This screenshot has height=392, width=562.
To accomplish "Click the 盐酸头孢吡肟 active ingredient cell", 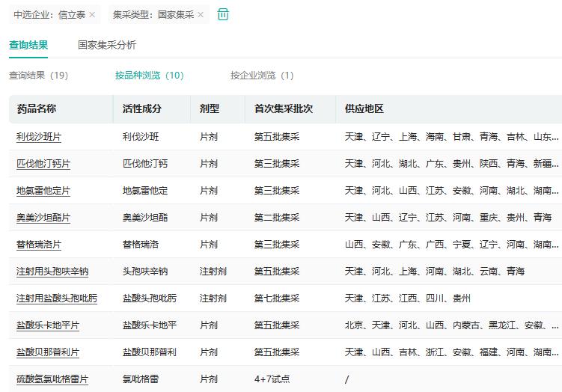I will click(150, 298).
